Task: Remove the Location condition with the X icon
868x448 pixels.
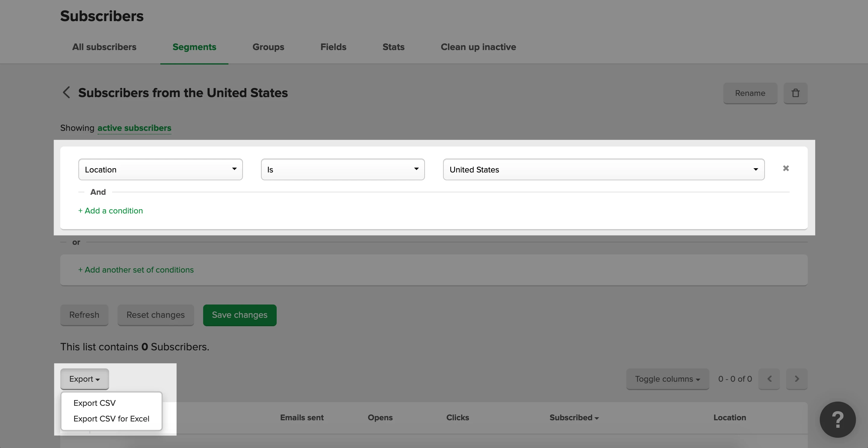Action: coord(786,168)
